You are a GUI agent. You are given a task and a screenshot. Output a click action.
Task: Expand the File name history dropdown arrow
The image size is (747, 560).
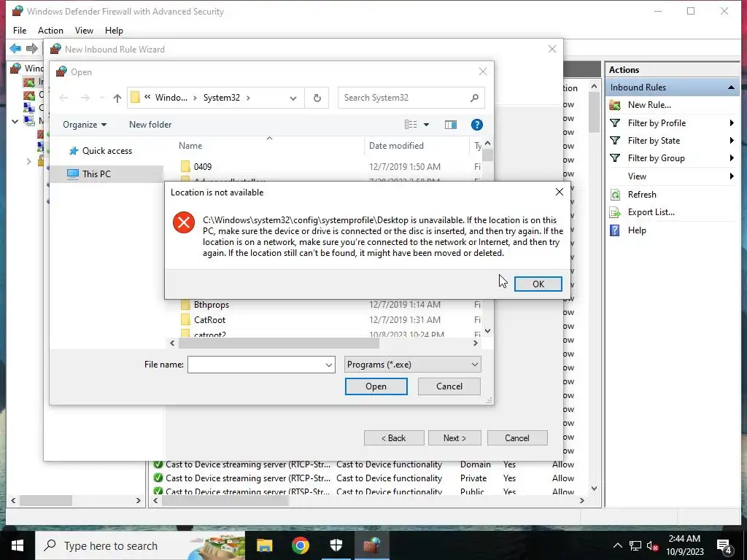[x=329, y=365]
